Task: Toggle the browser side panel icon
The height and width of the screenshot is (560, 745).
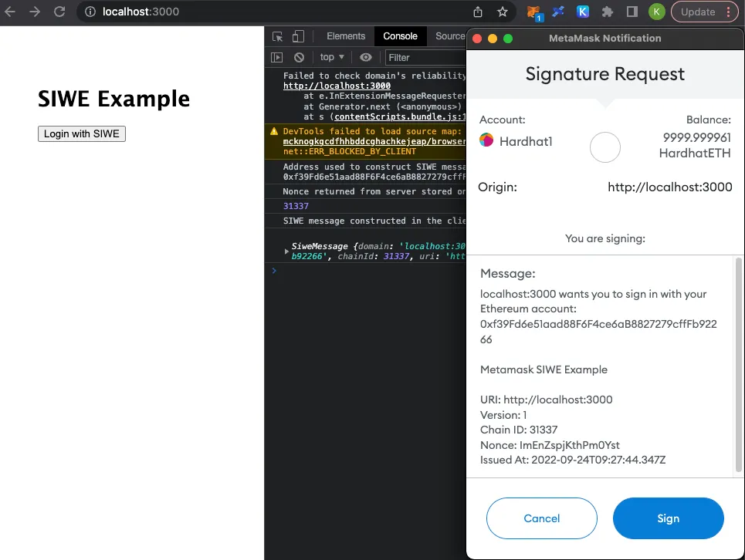Action: [x=632, y=12]
